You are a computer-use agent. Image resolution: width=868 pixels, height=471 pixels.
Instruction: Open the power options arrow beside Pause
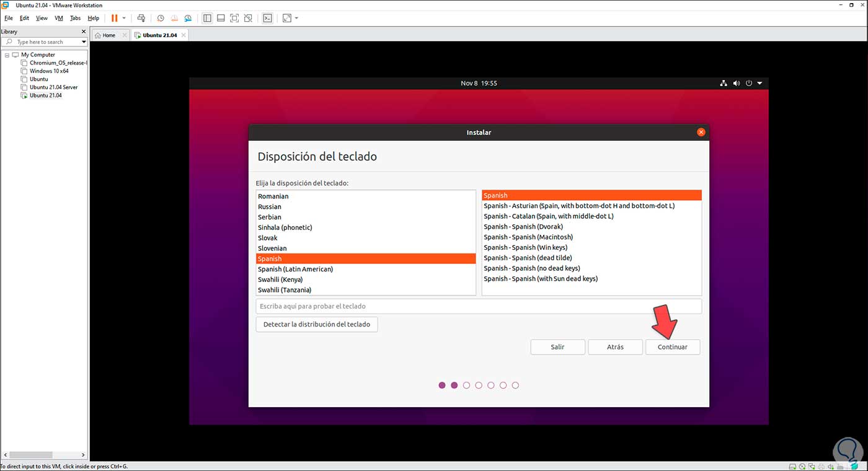pos(124,18)
